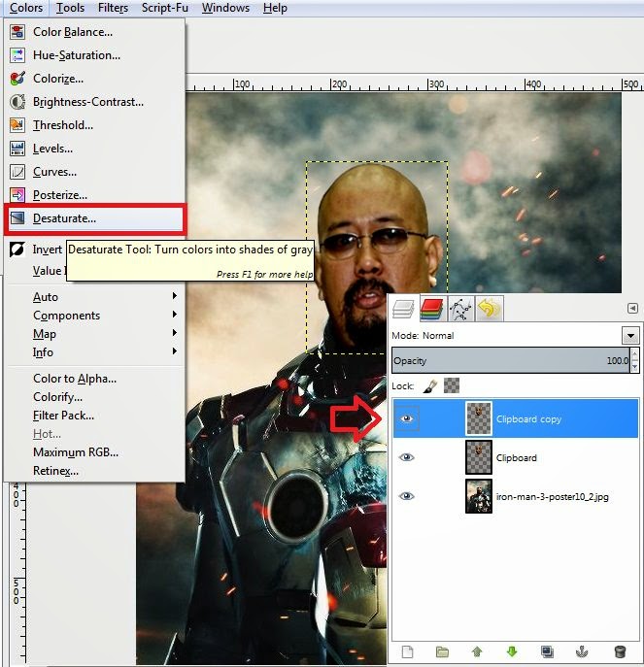Open the Tools menu
644x667 pixels.
tap(70, 8)
